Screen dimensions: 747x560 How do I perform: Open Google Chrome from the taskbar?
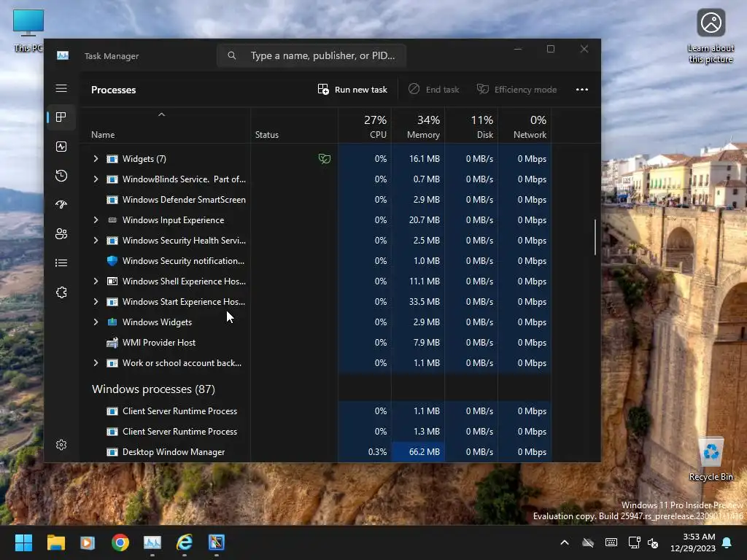coord(120,542)
